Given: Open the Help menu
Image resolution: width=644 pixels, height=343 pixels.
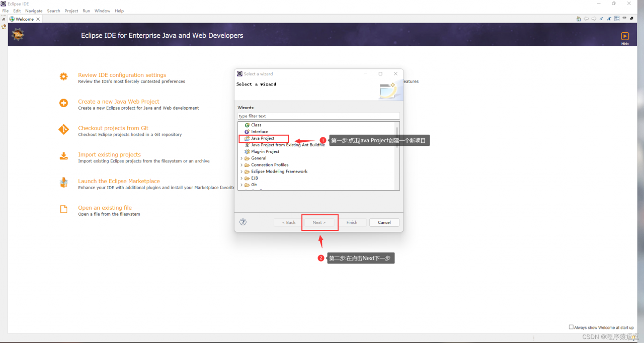Looking at the screenshot, I should point(119,11).
